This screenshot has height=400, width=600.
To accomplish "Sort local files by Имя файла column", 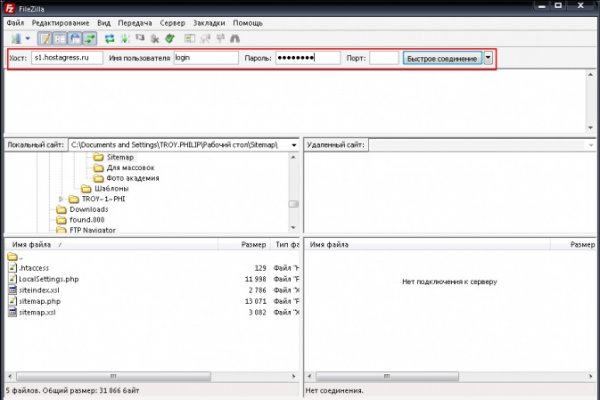I will pyautogui.click(x=35, y=244).
